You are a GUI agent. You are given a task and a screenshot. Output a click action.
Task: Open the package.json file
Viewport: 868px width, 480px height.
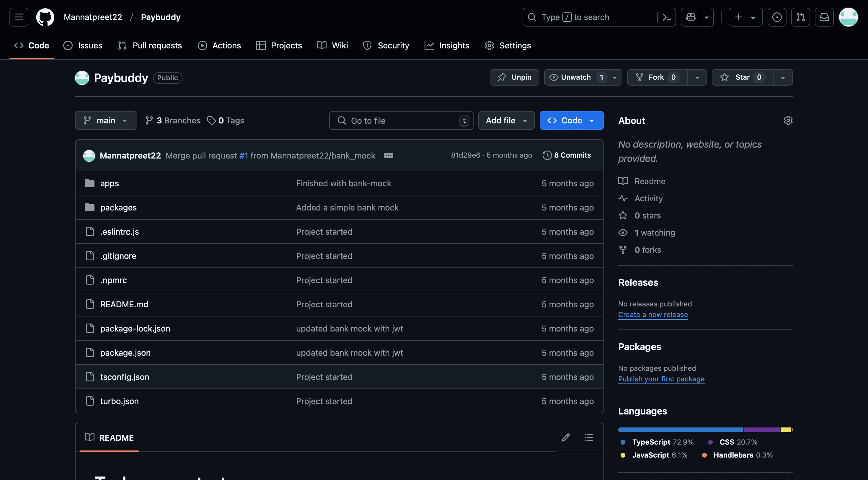click(125, 353)
